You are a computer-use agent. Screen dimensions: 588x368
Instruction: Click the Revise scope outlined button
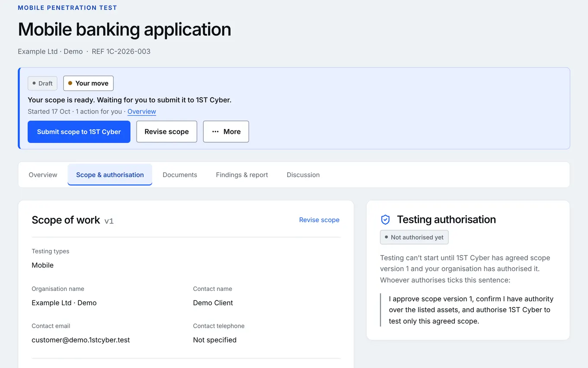[166, 132]
